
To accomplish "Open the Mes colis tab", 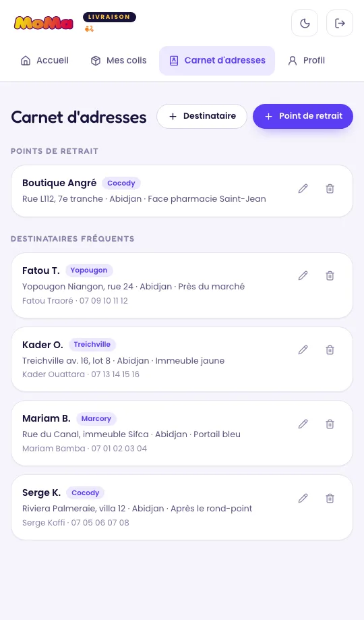I will pos(119,61).
